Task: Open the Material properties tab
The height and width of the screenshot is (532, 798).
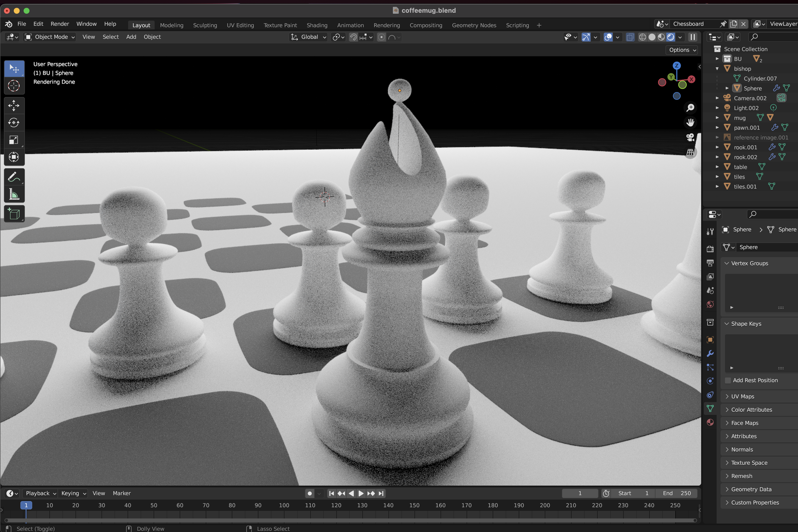Action: tap(710, 422)
